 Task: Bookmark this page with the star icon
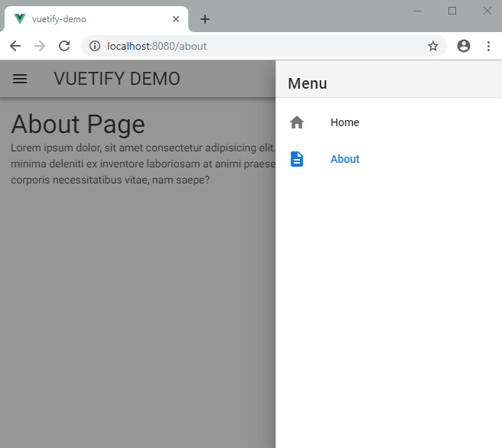coord(433,46)
